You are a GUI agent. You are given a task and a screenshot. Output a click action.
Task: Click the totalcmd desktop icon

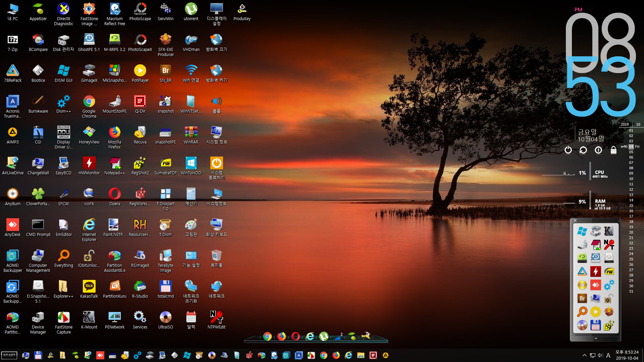166,290
